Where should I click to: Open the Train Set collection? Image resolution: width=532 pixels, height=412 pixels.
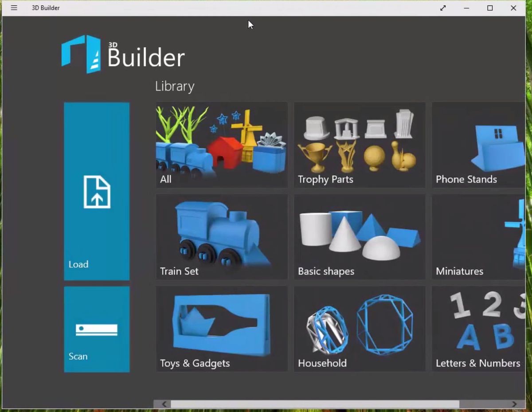(x=222, y=237)
